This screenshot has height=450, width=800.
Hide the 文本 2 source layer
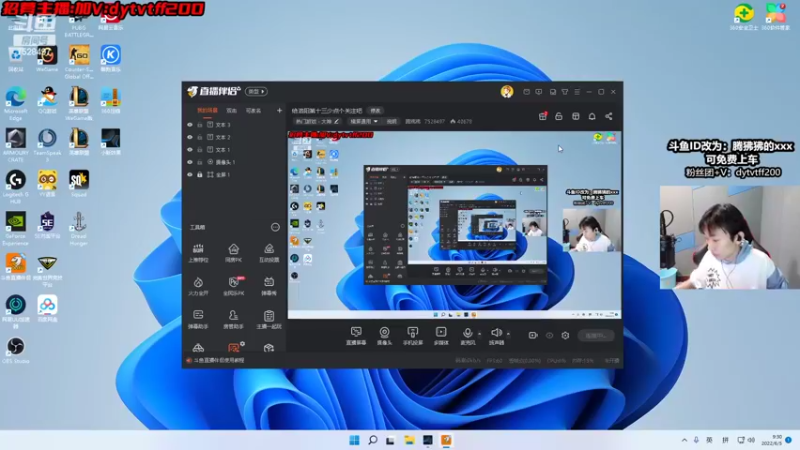pos(190,137)
